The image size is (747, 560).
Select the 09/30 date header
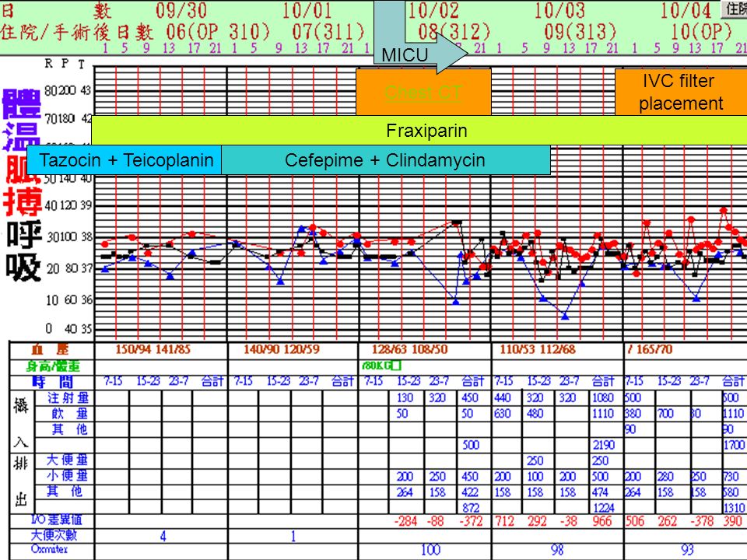(x=181, y=10)
